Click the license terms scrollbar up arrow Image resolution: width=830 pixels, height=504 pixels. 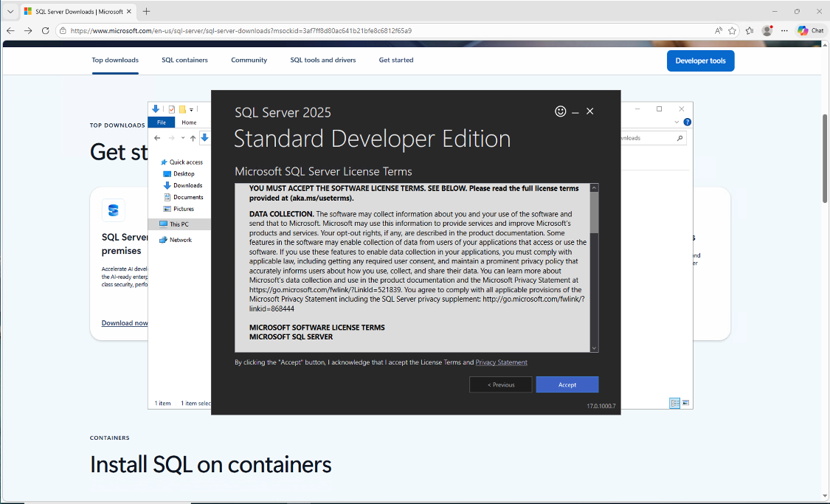point(594,188)
